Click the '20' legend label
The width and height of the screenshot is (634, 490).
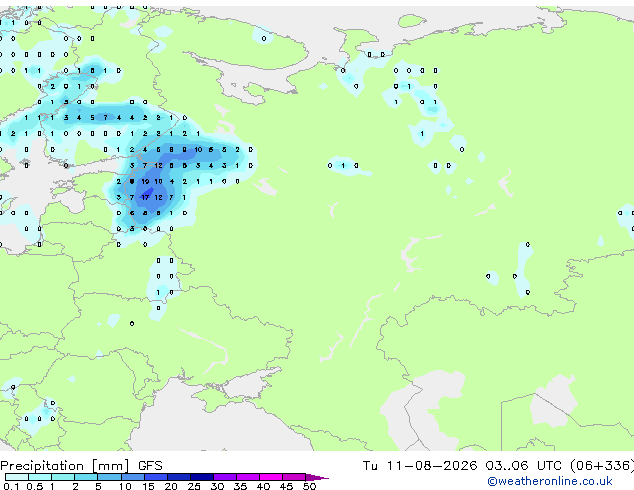171,486
